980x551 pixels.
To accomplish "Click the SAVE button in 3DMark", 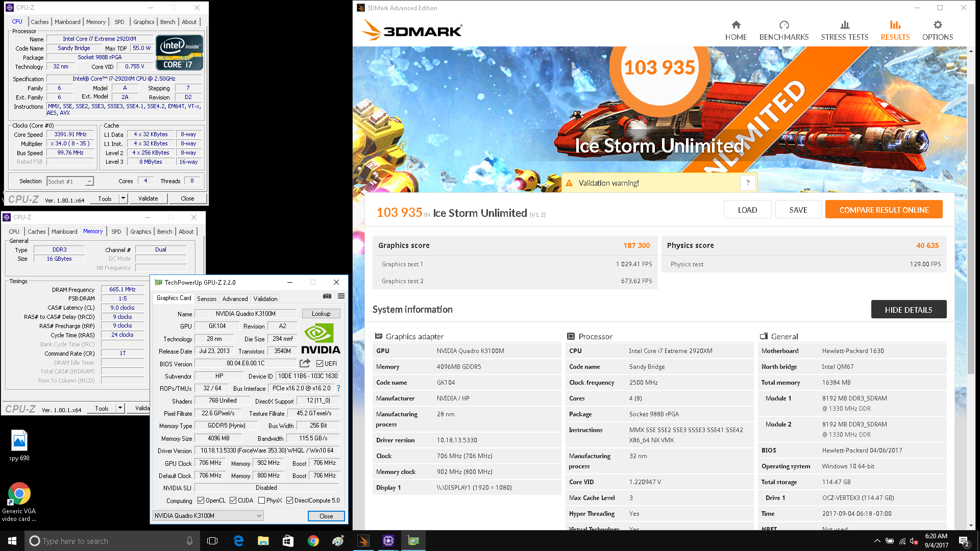I will [x=798, y=210].
